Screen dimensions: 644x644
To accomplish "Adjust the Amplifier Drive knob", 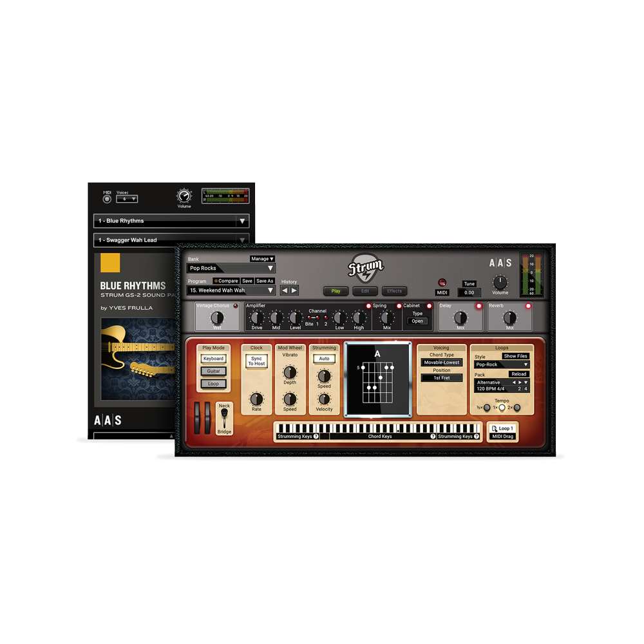I will click(x=256, y=318).
